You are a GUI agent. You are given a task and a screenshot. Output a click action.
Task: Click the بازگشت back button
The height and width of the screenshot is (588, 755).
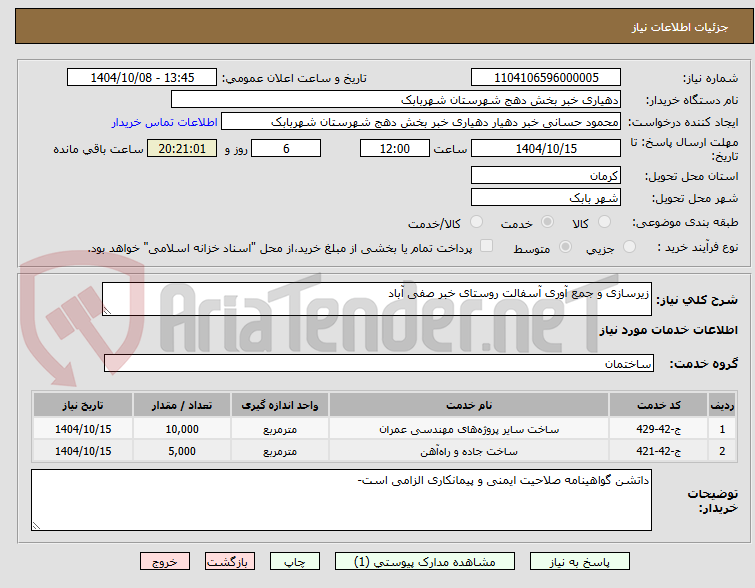(x=230, y=562)
